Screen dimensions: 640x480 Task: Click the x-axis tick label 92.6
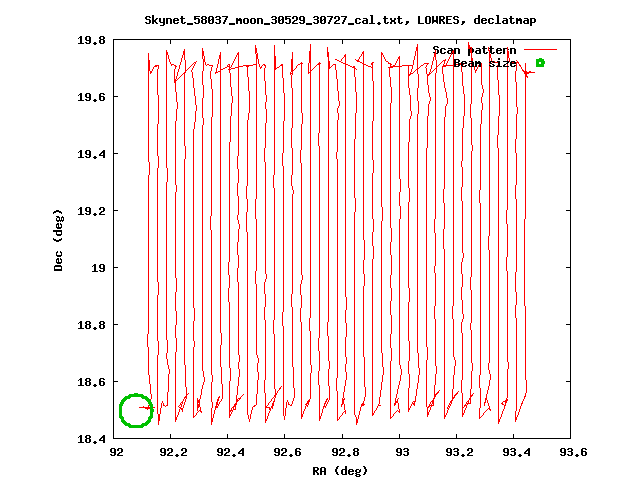[x=288, y=452]
